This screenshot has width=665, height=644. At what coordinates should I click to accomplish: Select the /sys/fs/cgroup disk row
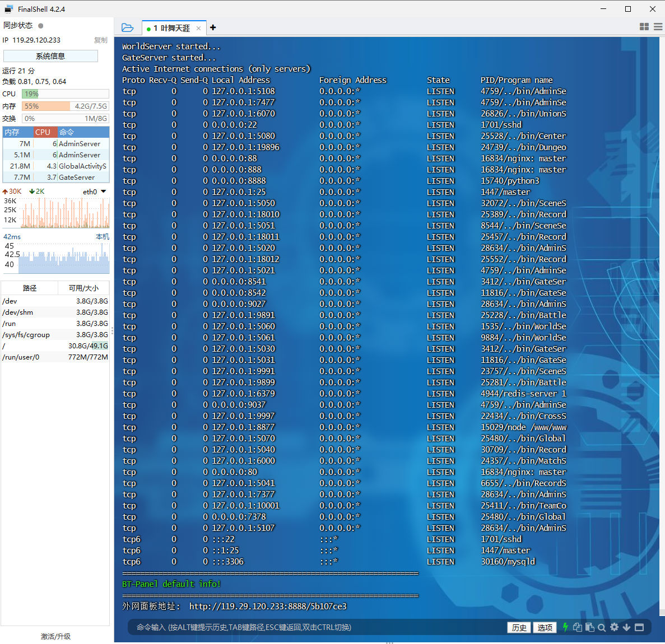click(55, 335)
